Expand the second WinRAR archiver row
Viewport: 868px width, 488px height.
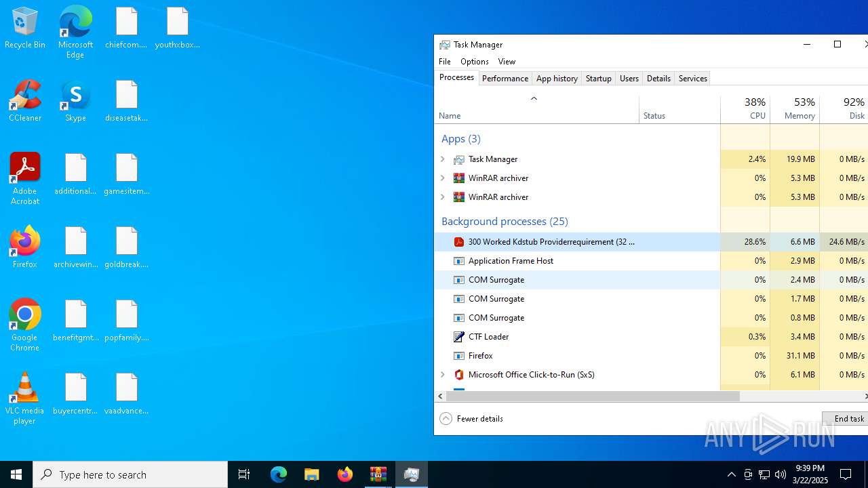[443, 197]
